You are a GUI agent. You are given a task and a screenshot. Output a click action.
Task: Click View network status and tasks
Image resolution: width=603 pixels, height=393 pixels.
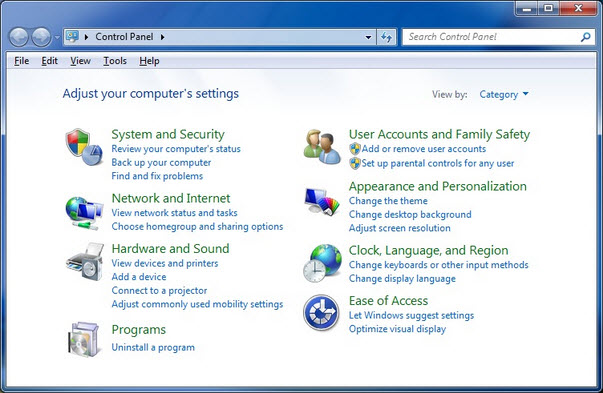point(175,213)
